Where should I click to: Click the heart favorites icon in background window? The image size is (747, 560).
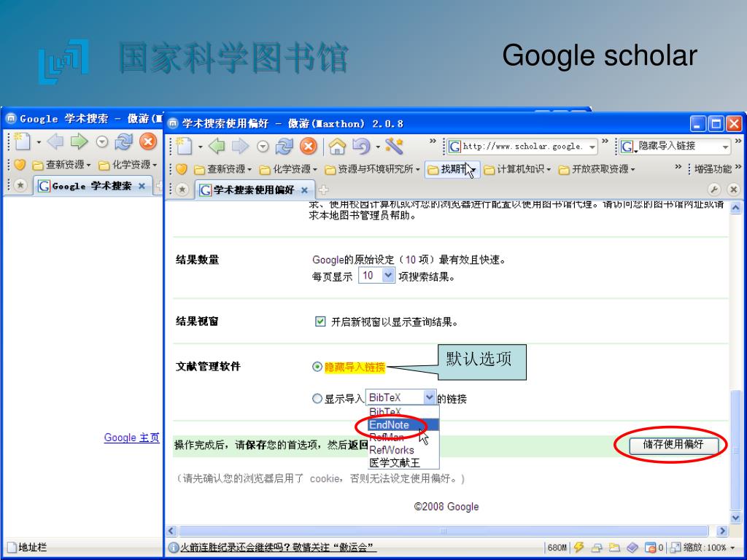pos(20,165)
